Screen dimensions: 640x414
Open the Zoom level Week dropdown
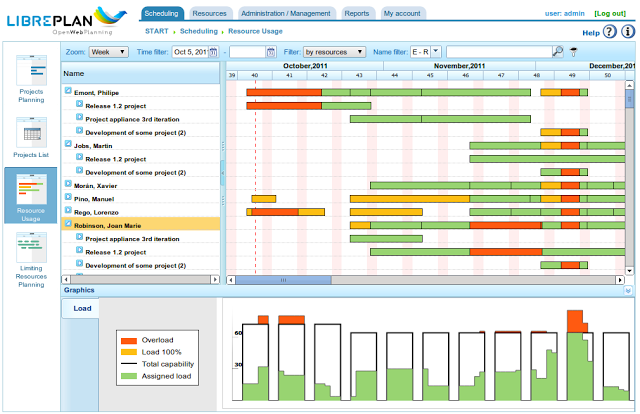click(x=108, y=51)
